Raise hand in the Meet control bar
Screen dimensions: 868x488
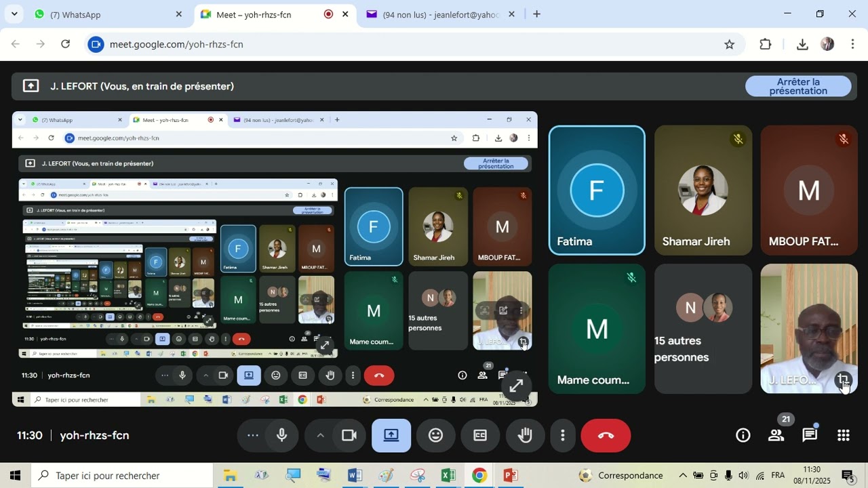525,435
